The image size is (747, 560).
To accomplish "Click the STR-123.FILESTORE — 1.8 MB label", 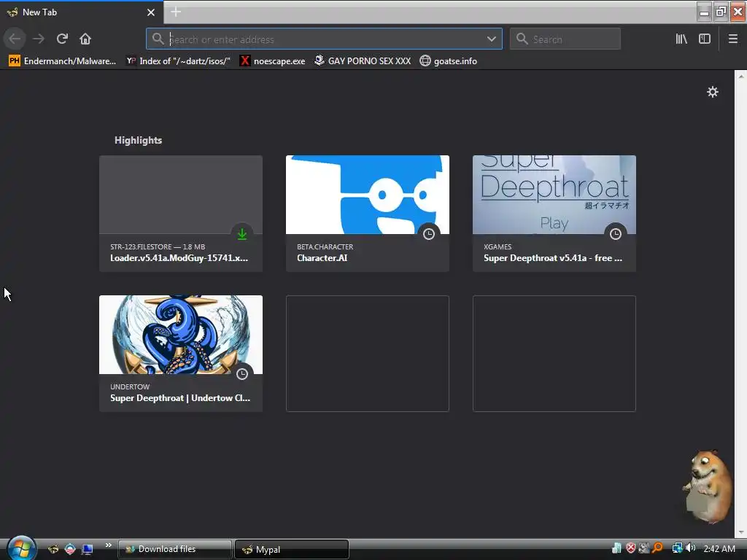I will pos(158,246).
